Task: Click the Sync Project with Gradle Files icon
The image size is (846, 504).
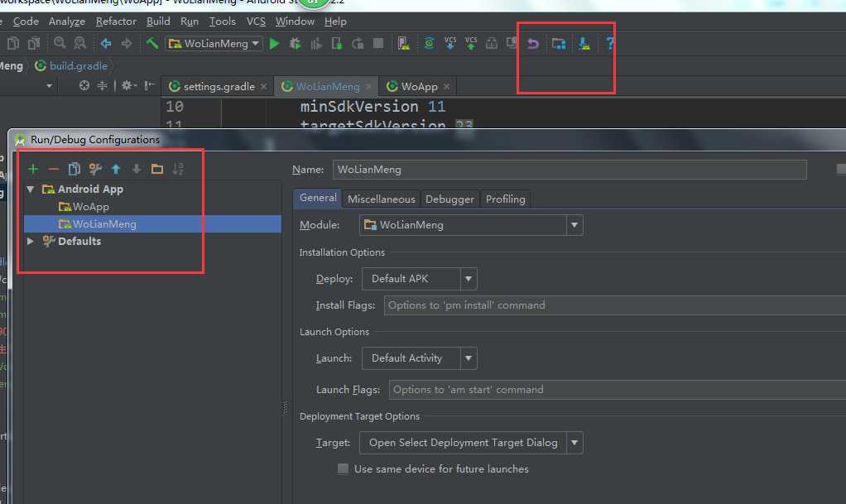Action: [429, 44]
